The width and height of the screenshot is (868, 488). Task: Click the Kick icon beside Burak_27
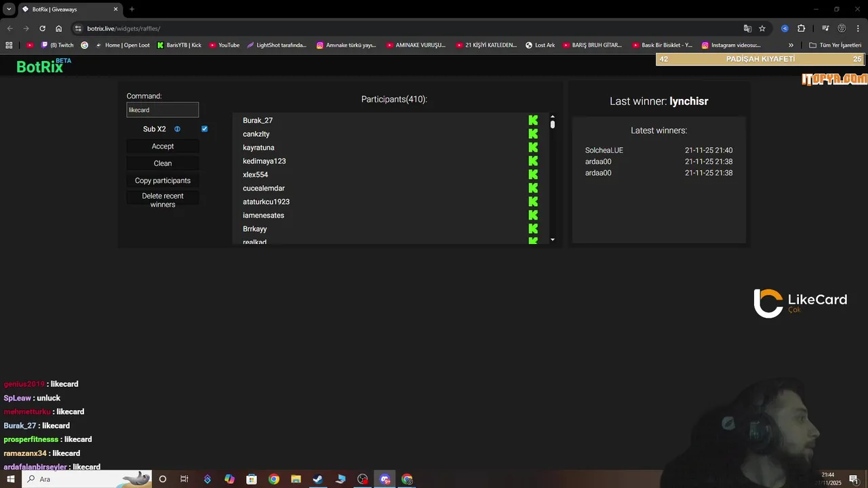point(533,121)
